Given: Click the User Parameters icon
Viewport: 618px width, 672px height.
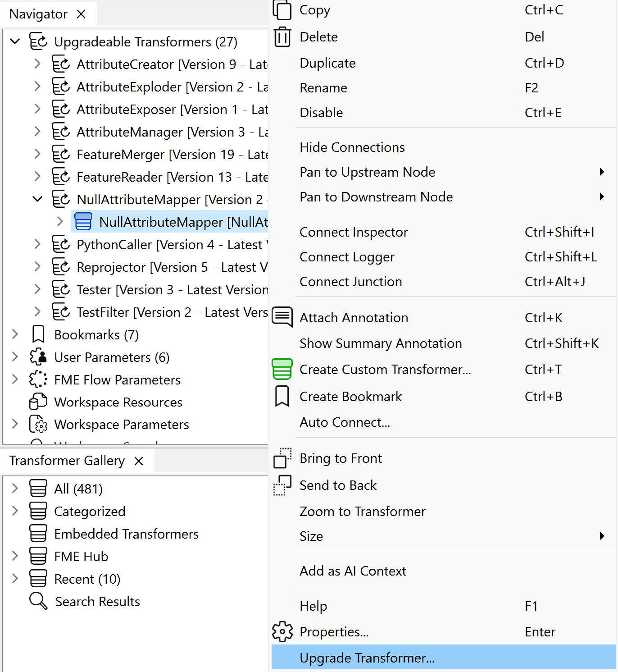Looking at the screenshot, I should click(x=38, y=357).
